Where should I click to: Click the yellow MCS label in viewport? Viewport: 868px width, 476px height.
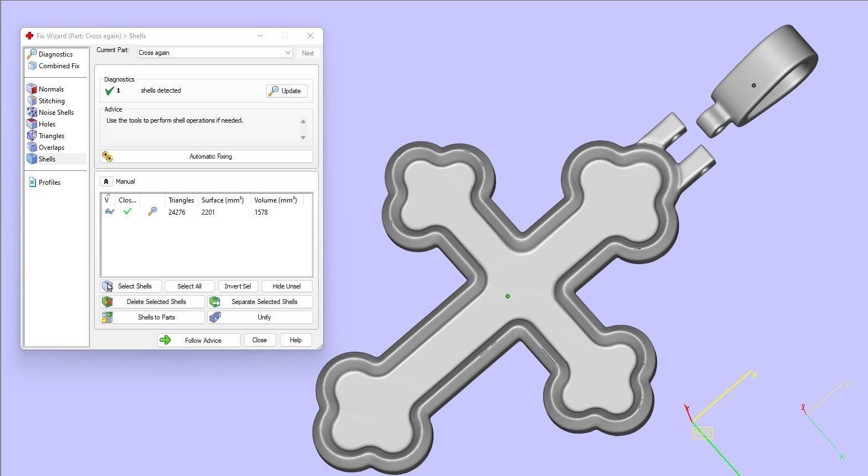click(x=702, y=433)
